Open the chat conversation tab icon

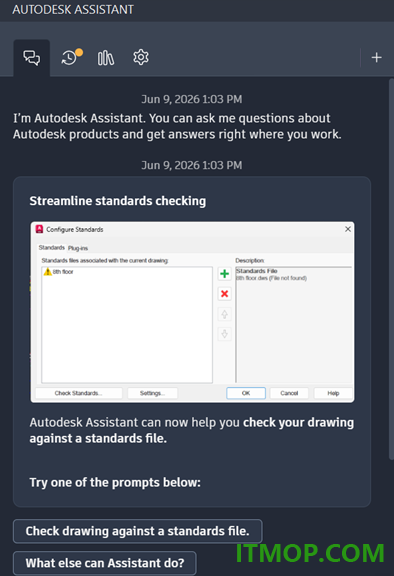[x=32, y=58]
